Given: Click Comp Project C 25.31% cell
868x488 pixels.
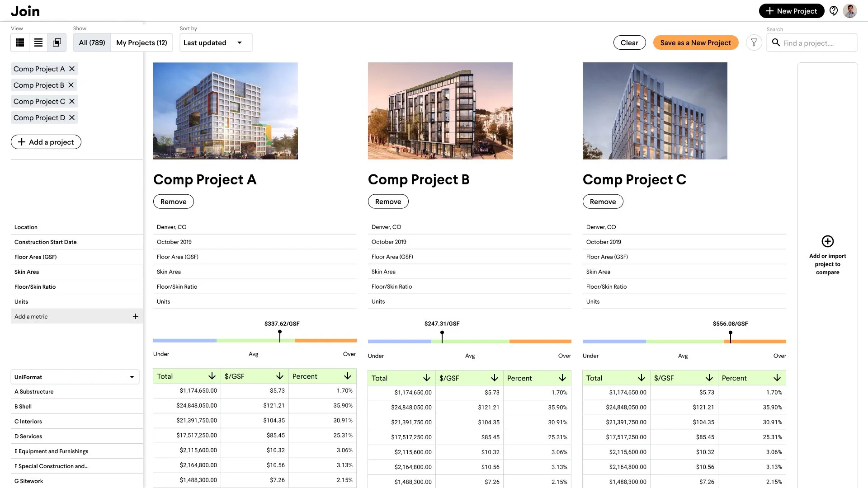Looking at the screenshot, I should tap(752, 437).
